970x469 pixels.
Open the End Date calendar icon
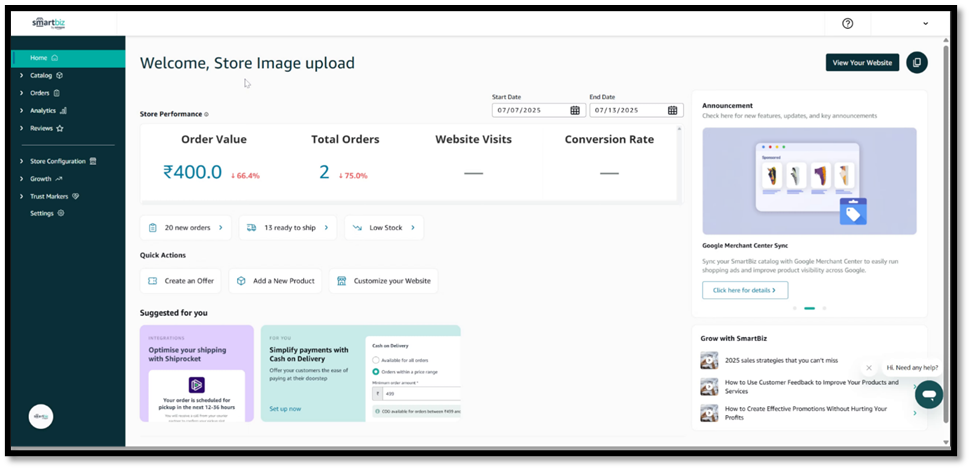tap(672, 111)
